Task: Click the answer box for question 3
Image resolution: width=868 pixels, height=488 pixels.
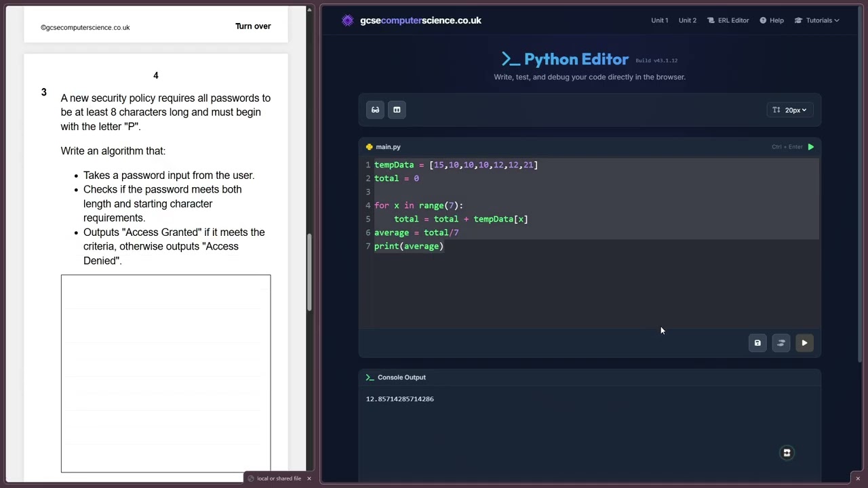Action: tap(165, 373)
